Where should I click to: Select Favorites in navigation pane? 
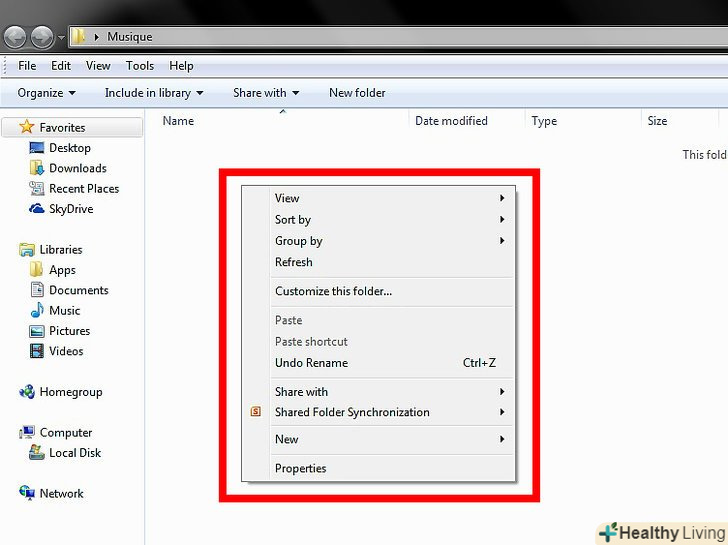click(72, 127)
